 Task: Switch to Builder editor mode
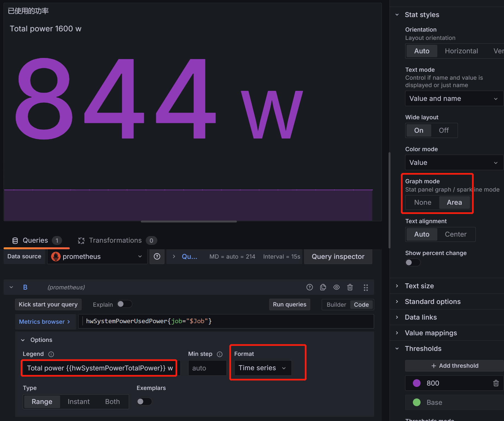[336, 304]
